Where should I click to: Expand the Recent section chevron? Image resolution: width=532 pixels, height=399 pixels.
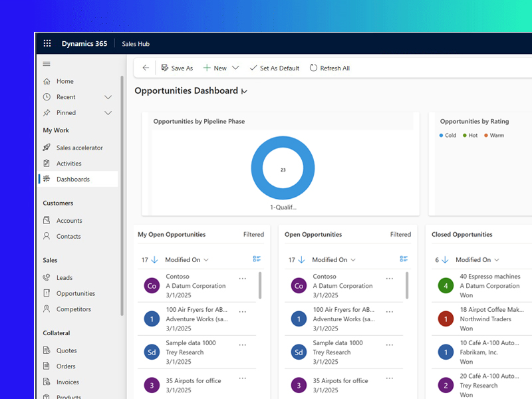(x=108, y=97)
